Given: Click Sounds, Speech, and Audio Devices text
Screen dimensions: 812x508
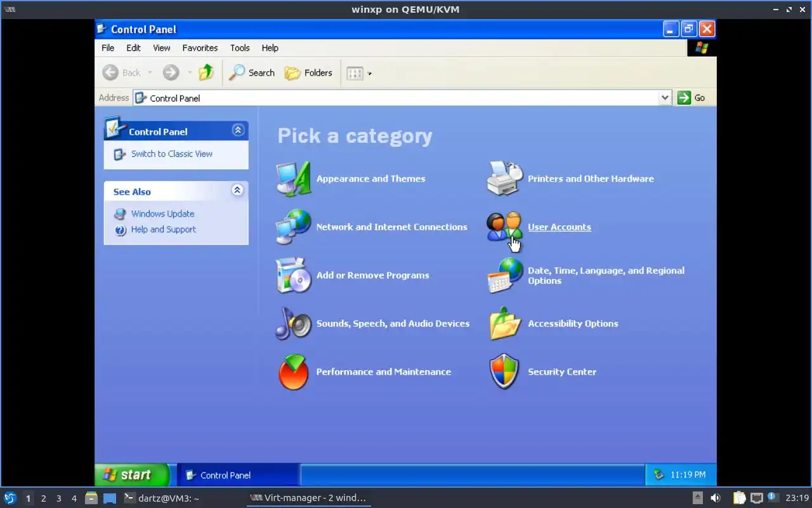Looking at the screenshot, I should coord(393,324).
